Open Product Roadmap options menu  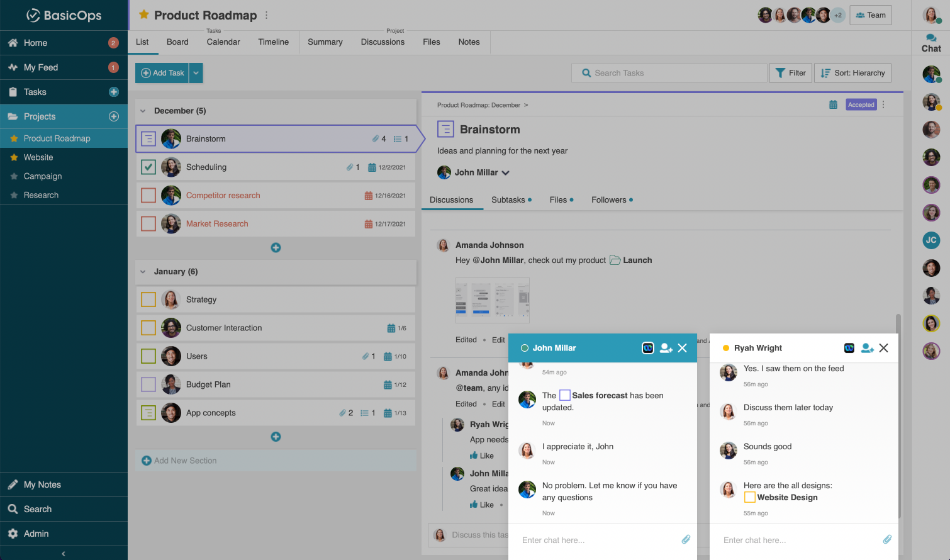[267, 15]
